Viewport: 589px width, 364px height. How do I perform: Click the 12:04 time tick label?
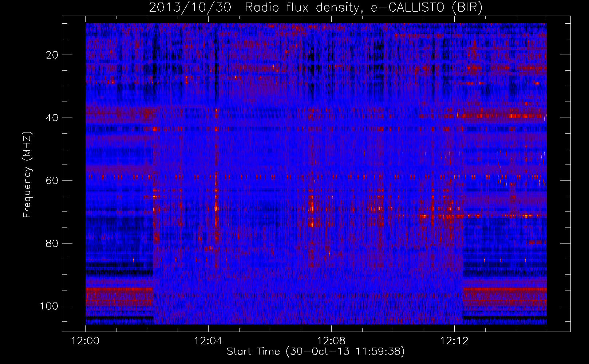click(x=208, y=341)
